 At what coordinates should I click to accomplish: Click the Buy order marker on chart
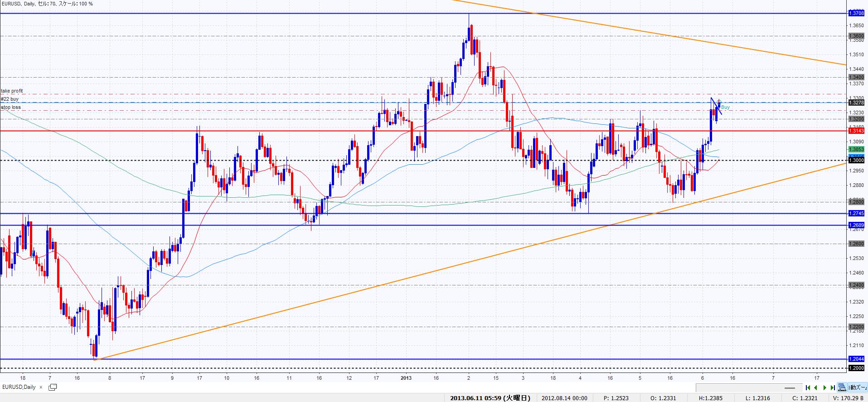[725, 108]
